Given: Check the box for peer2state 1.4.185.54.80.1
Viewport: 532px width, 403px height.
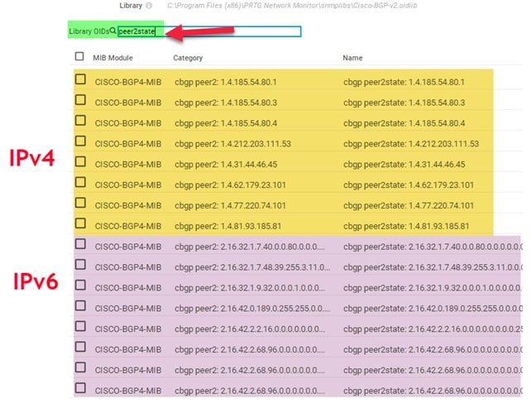Looking at the screenshot, I should point(80,79).
